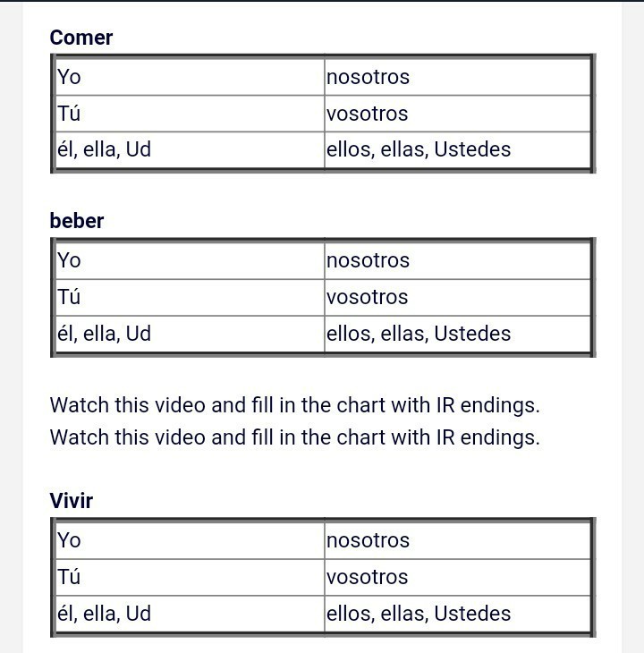Click the Vivir heading

[72, 501]
